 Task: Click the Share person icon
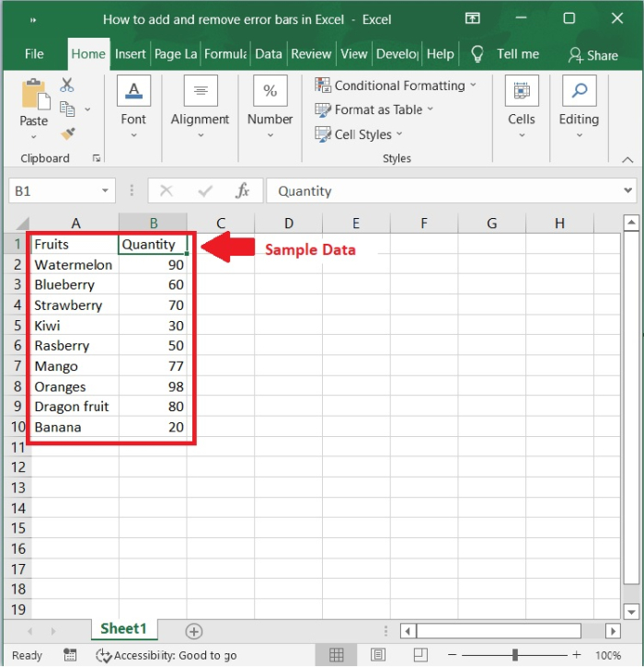(575, 55)
